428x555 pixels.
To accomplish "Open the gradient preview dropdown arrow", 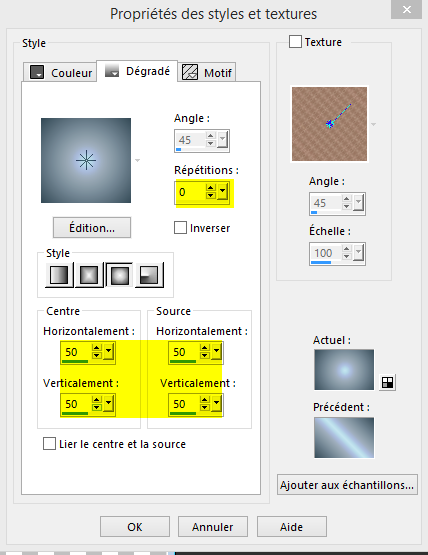I will [137, 161].
